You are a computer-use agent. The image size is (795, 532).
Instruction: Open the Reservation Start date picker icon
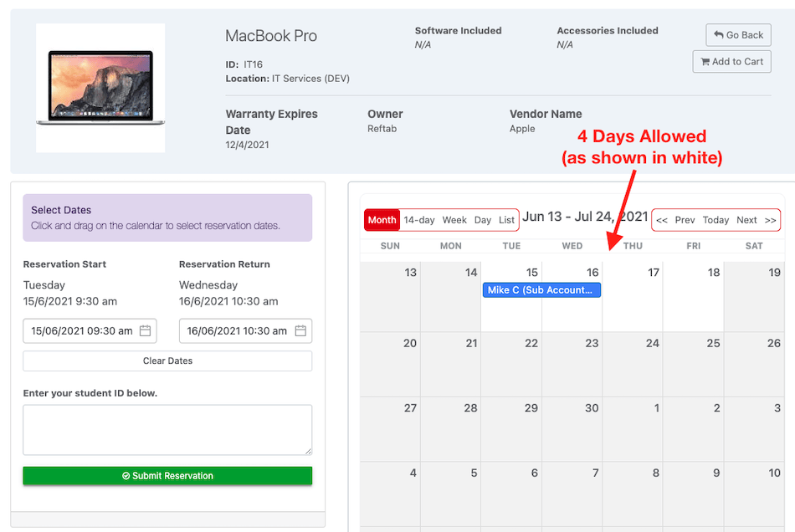point(145,330)
